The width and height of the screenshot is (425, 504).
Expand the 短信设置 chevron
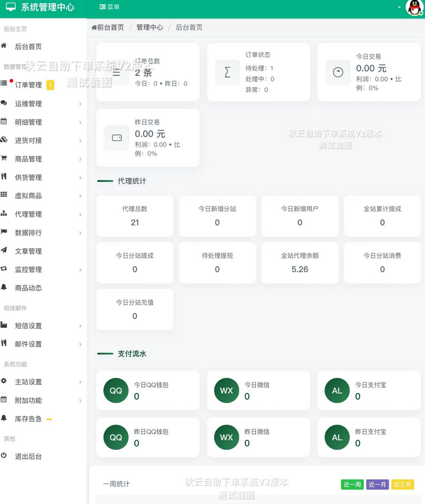(80, 326)
